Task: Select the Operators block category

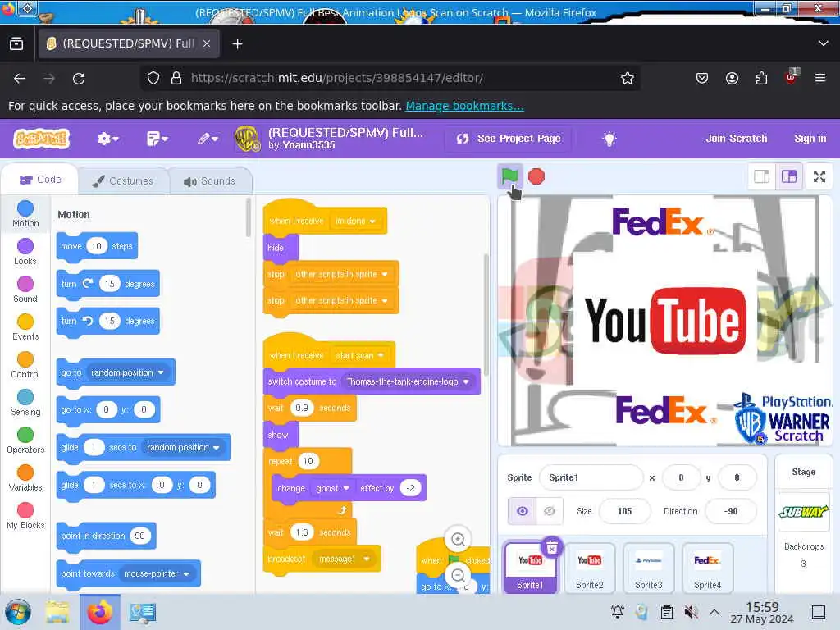Action: 25,441
